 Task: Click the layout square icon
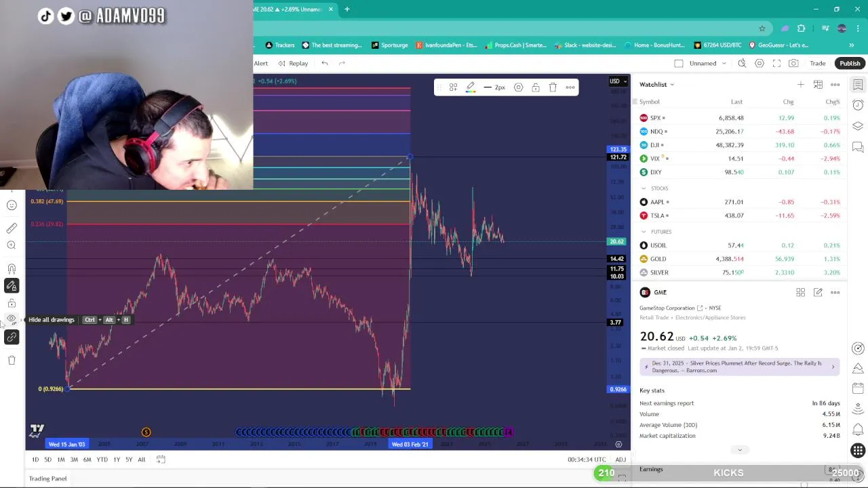pyautogui.click(x=679, y=63)
